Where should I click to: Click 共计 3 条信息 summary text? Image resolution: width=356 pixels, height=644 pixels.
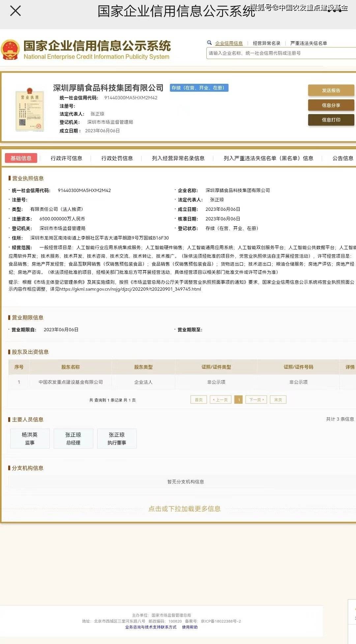[340, 419]
